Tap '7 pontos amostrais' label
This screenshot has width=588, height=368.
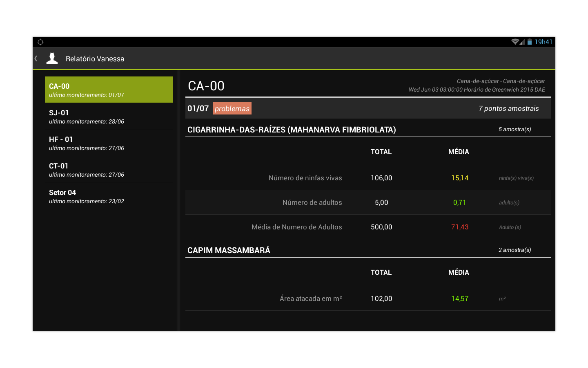pos(509,108)
